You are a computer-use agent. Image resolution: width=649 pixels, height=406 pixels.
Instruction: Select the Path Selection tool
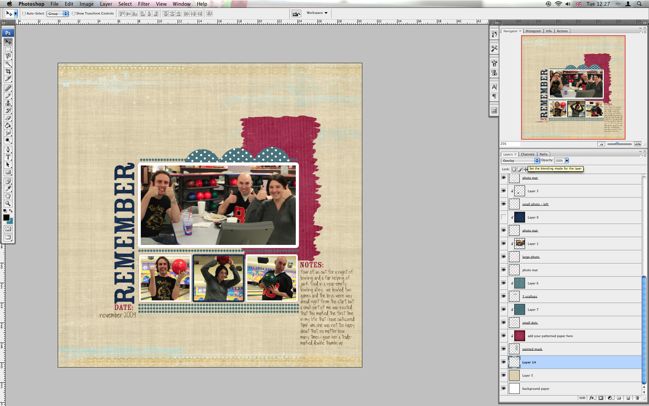(8, 165)
